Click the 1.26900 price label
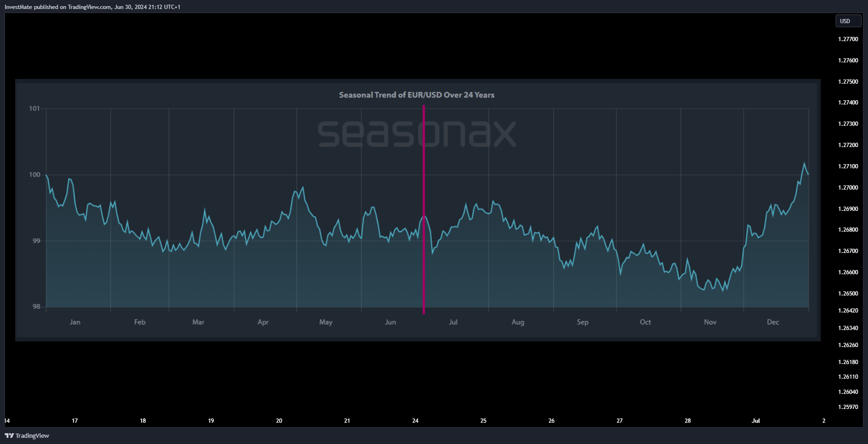The height and width of the screenshot is (444, 868). click(x=848, y=209)
